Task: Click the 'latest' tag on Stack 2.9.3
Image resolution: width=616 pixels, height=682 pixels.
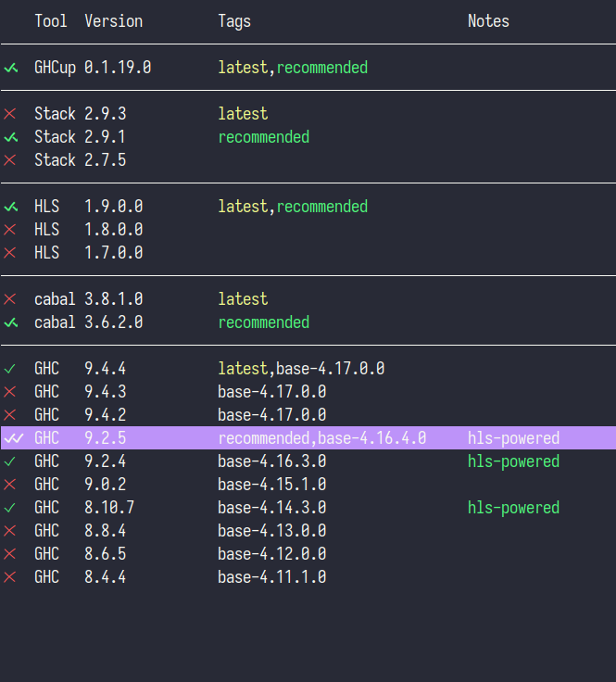Action: 243,114
